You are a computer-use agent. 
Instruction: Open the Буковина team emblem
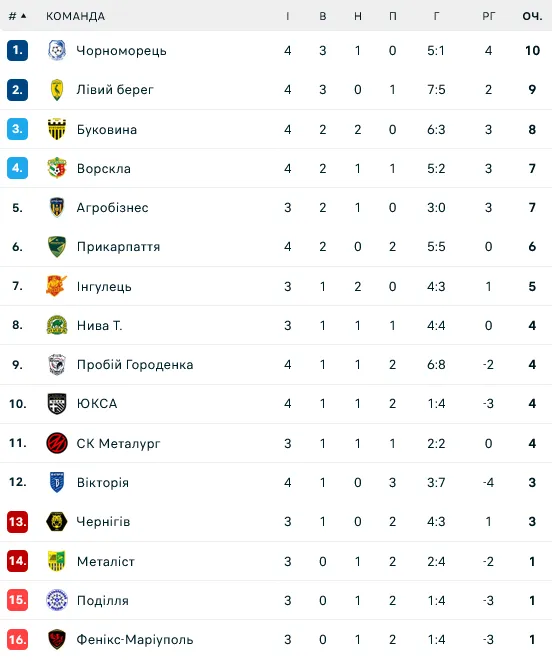[x=57, y=129]
